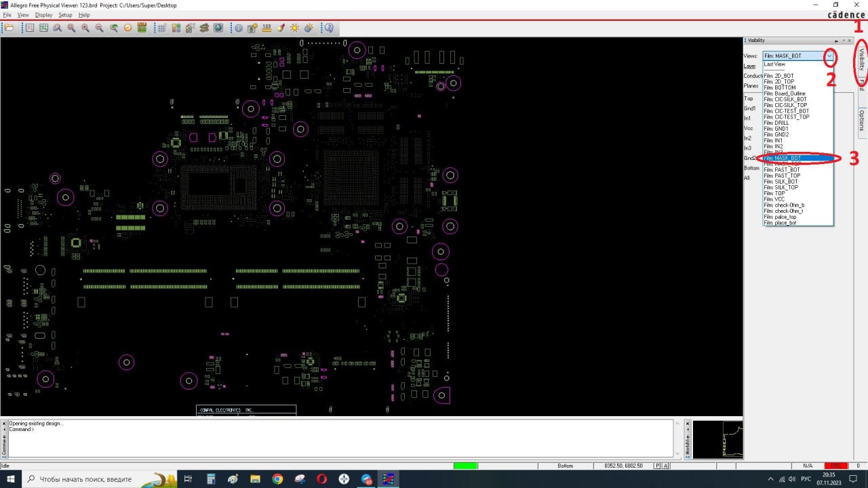Click the globe world view toolbar icon

pyautogui.click(x=218, y=28)
